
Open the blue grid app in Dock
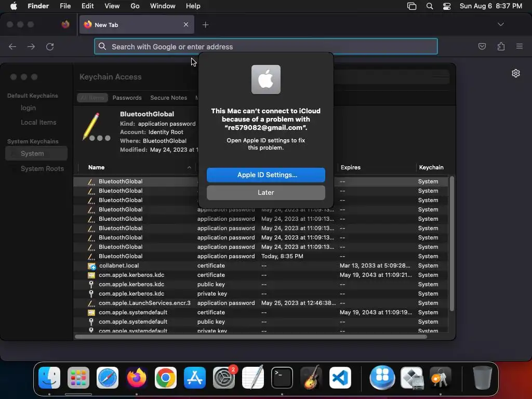382,378
